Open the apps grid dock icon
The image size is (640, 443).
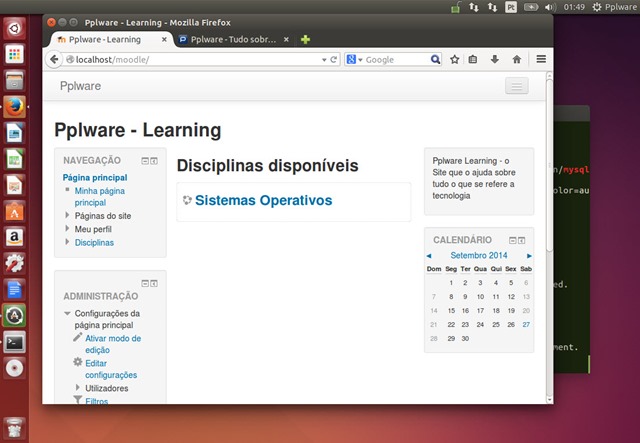(x=14, y=54)
